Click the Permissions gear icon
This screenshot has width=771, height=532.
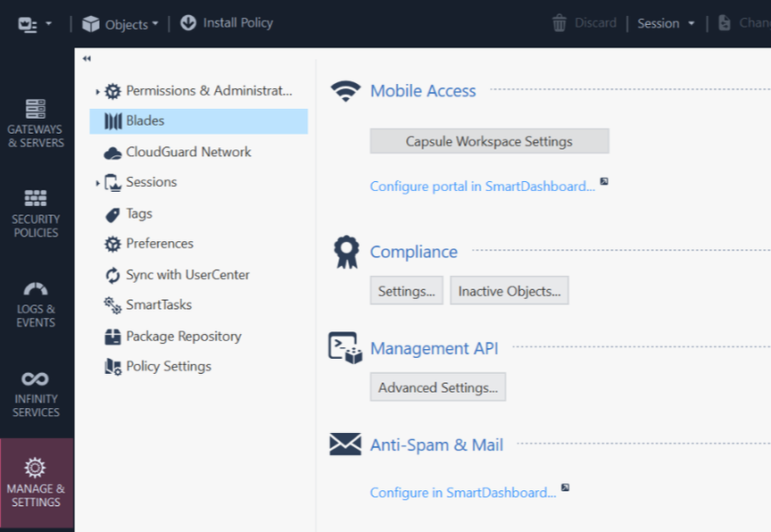(112, 91)
